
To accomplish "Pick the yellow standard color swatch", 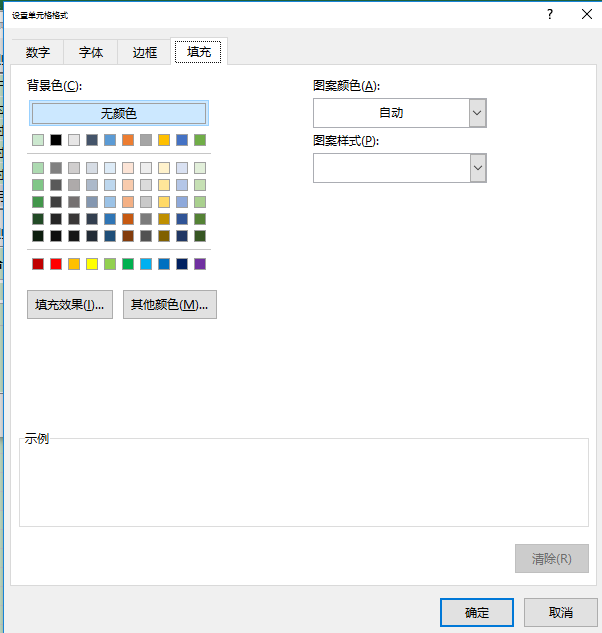I will [x=92, y=264].
